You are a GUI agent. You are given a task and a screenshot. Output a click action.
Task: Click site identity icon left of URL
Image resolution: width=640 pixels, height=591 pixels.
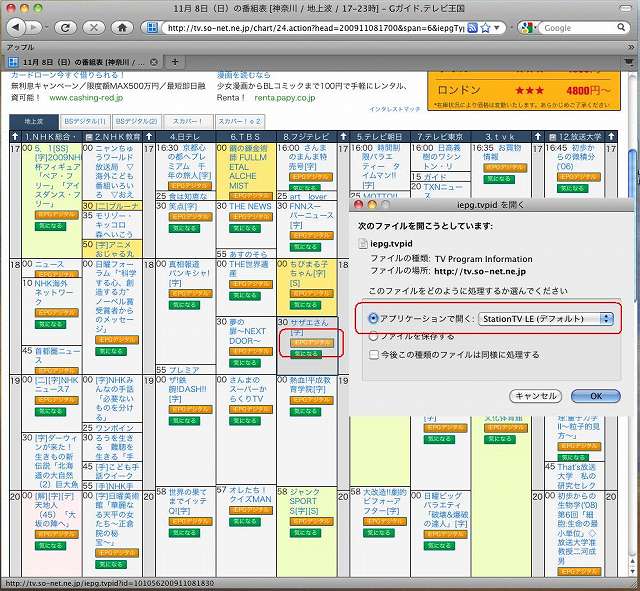152,28
